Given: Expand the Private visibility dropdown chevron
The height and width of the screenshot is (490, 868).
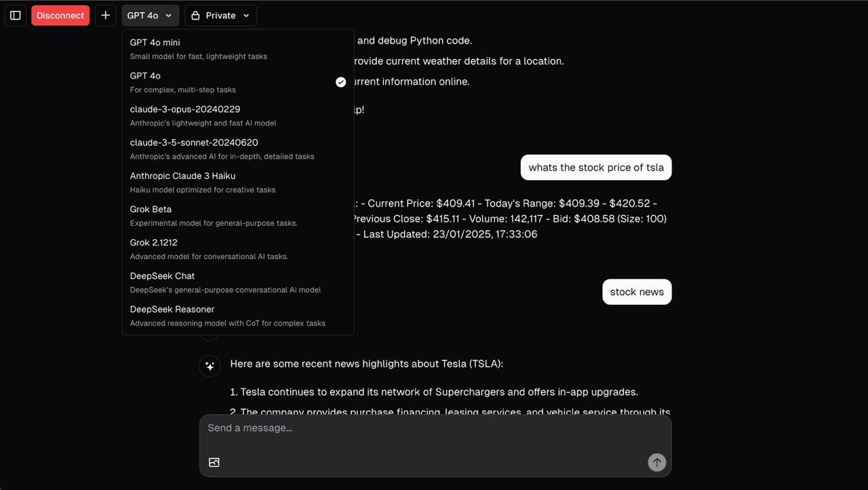Looking at the screenshot, I should (x=246, y=16).
